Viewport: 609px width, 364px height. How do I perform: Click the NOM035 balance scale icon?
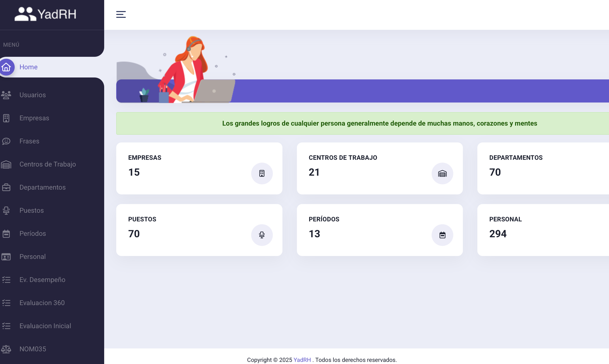pyautogui.click(x=6, y=349)
